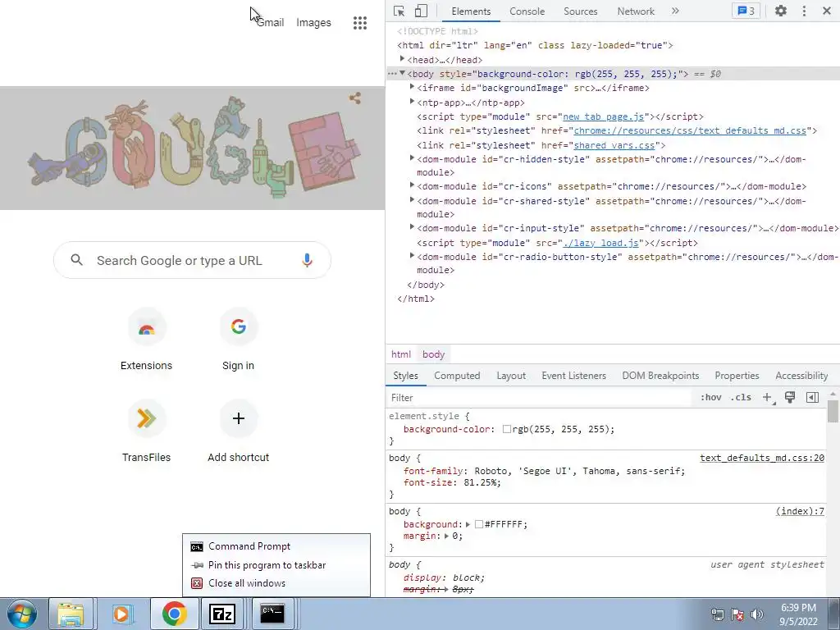Open the TransFiles shortcut tile
The height and width of the screenshot is (630, 840).
click(146, 431)
